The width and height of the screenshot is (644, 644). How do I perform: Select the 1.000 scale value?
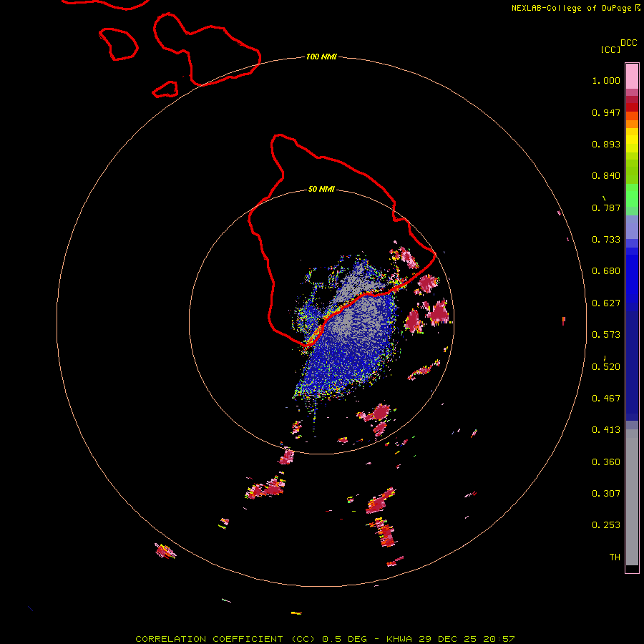[x=606, y=80]
